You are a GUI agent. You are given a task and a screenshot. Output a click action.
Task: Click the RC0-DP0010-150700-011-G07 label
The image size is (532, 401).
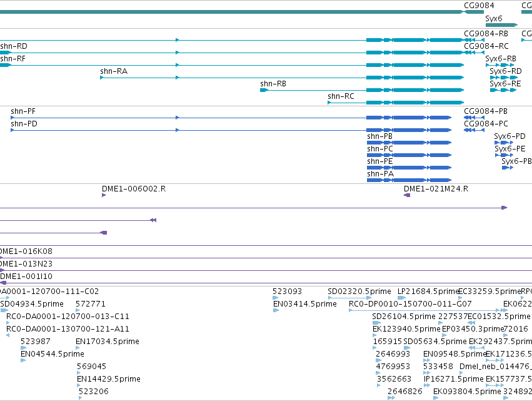(x=410, y=304)
